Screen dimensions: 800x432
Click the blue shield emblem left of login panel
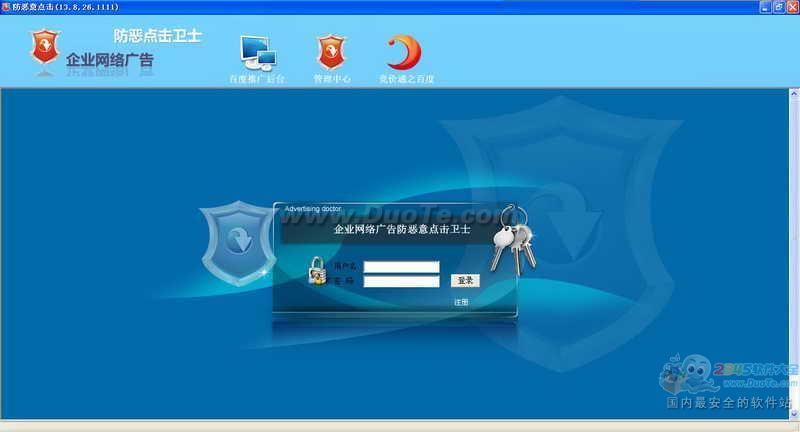pyautogui.click(x=237, y=243)
